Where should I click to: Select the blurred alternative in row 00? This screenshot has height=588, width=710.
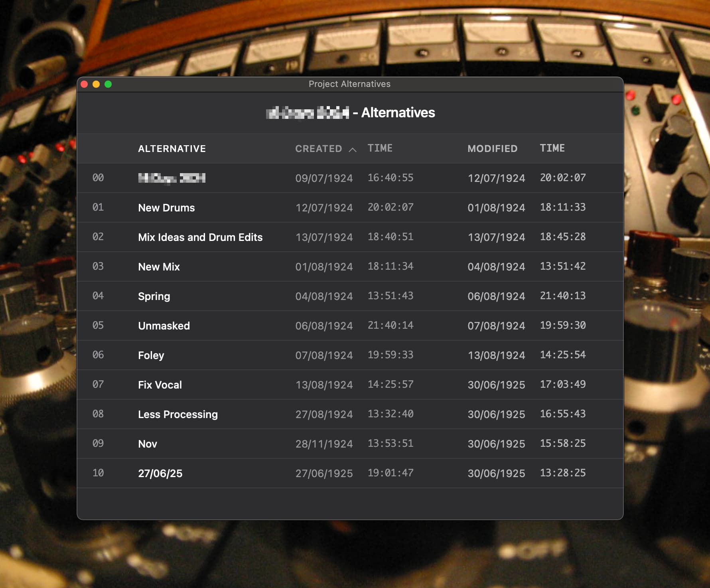pyautogui.click(x=350, y=178)
